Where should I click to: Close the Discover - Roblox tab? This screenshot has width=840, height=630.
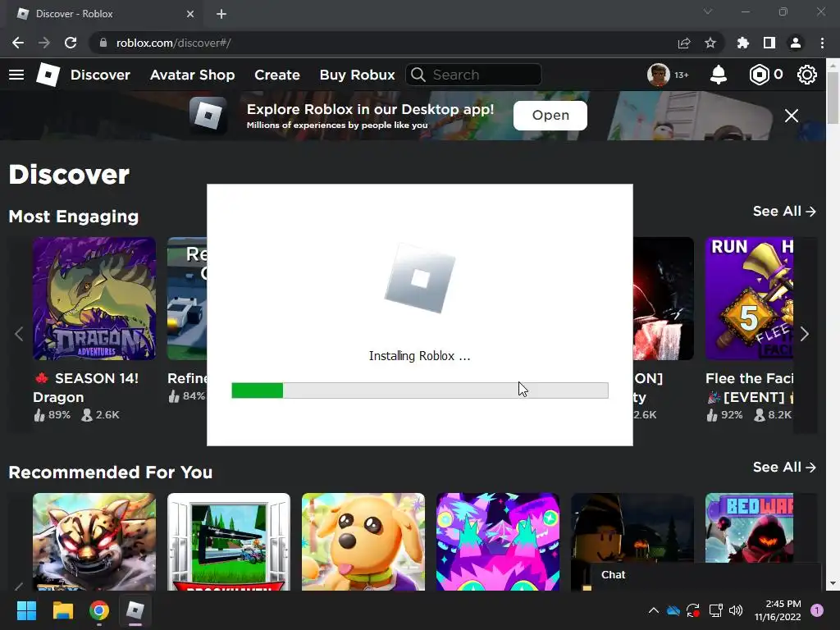190,14
